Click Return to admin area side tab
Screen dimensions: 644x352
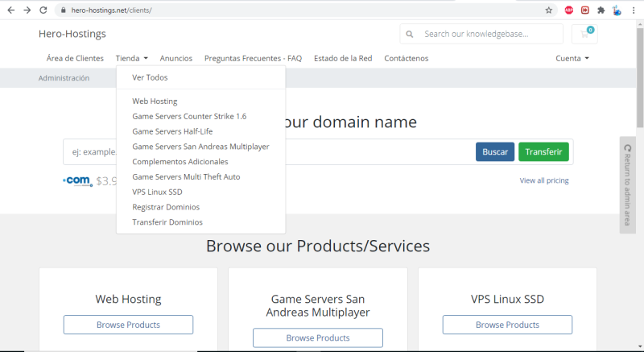[x=628, y=184]
